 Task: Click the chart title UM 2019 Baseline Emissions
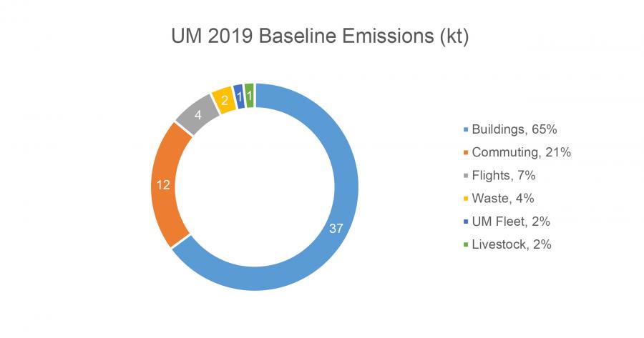pos(321,36)
